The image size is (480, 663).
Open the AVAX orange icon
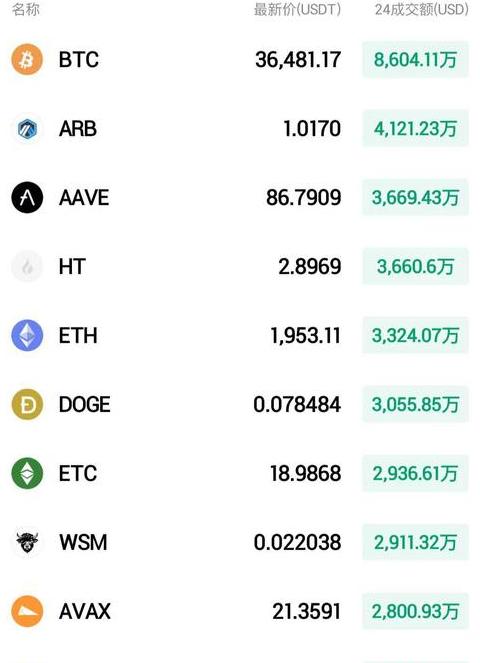point(27,611)
